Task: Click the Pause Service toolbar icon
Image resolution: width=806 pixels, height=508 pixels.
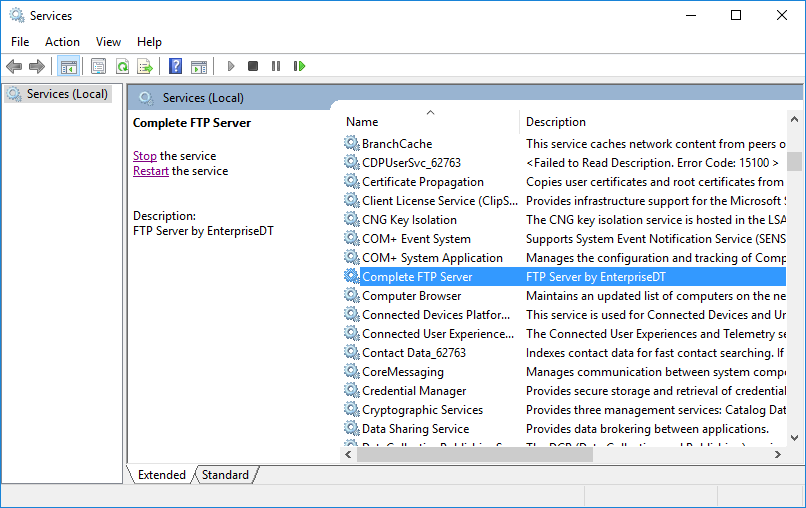Action: pyautogui.click(x=276, y=66)
